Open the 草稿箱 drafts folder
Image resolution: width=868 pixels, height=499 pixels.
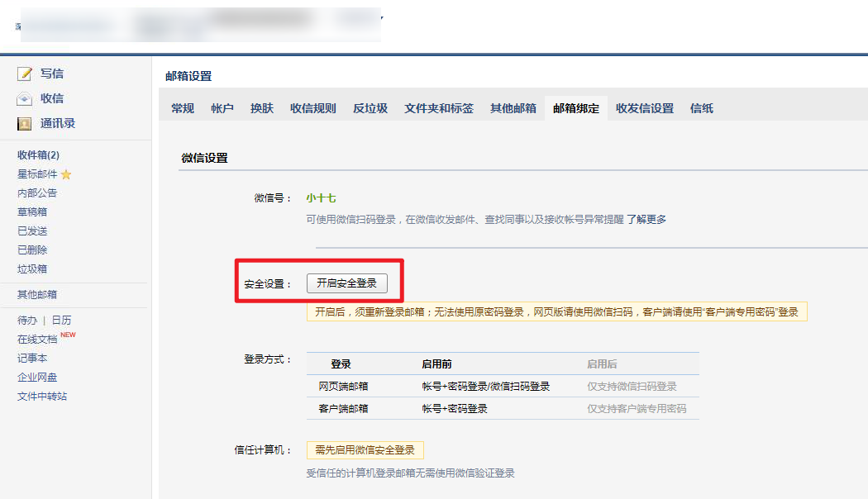click(32, 211)
